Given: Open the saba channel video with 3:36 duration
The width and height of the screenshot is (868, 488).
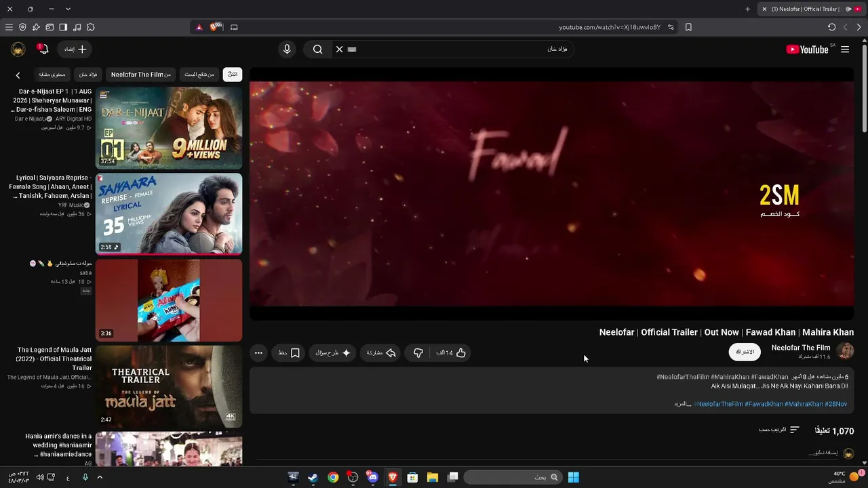Looking at the screenshot, I should pos(169,300).
